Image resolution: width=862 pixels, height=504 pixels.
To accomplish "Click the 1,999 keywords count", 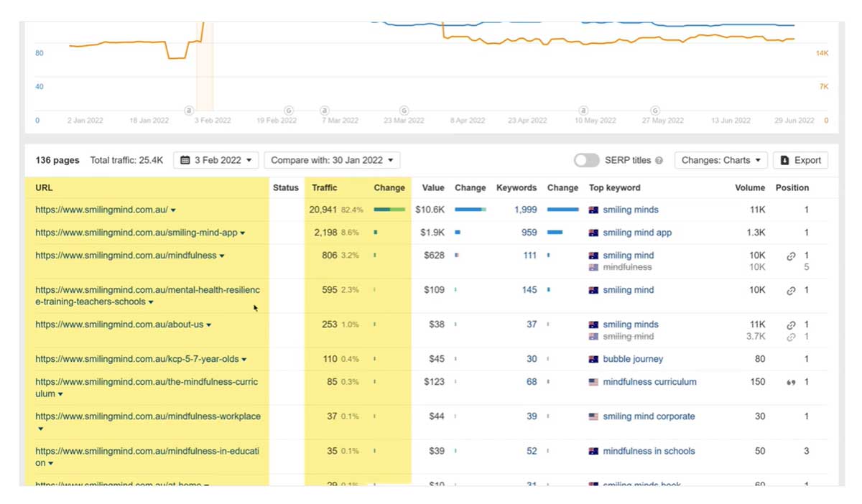I will click(525, 210).
